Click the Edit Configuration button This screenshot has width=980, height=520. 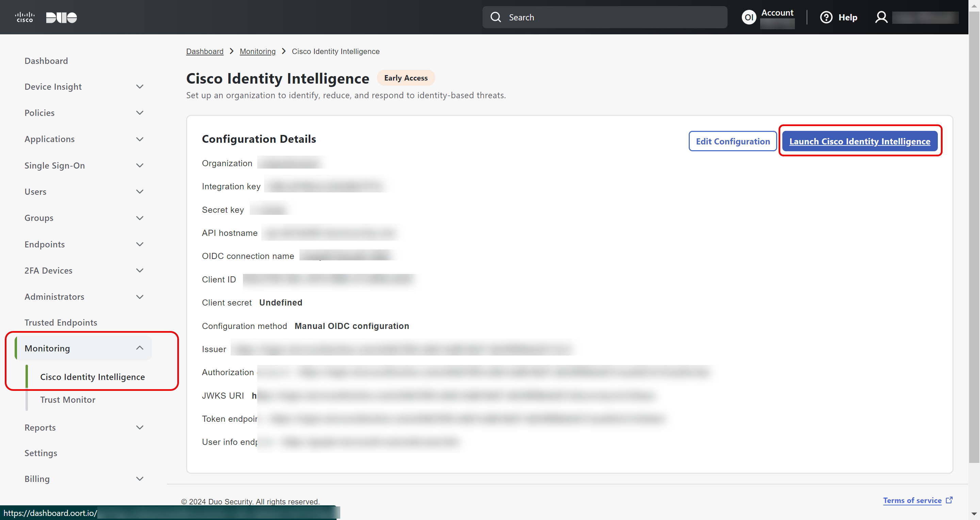click(732, 141)
